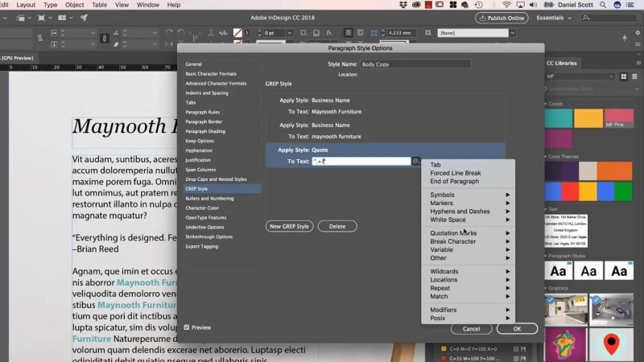This screenshot has width=644, height=362.
Task: Expand the Markers submenu
Action: click(x=469, y=203)
